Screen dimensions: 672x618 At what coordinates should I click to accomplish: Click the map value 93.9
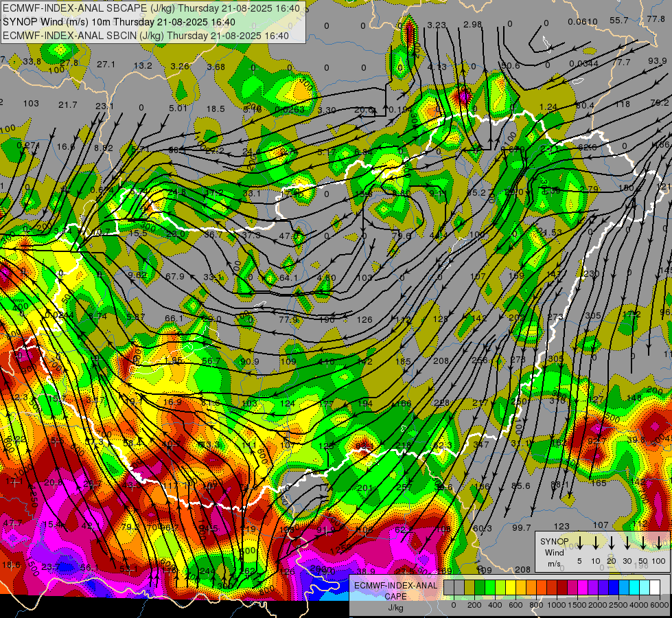pyautogui.click(x=657, y=61)
